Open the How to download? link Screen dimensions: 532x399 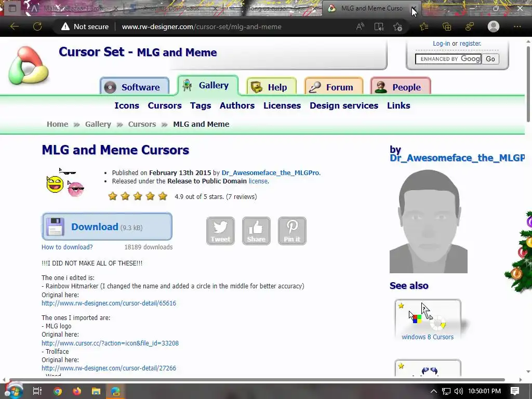pos(67,247)
